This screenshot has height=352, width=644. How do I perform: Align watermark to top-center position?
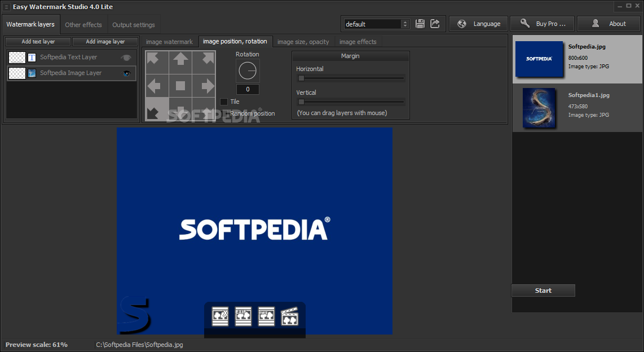[x=180, y=63]
